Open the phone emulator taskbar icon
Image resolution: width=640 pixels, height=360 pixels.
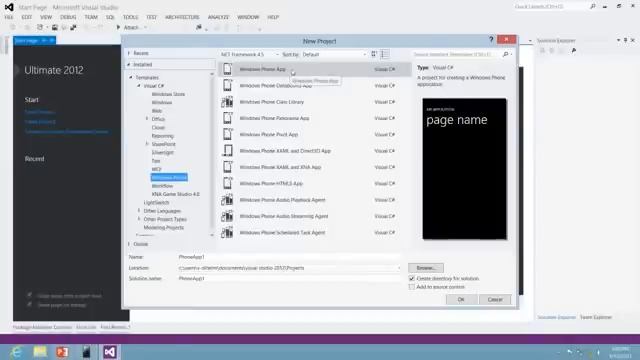86,352
